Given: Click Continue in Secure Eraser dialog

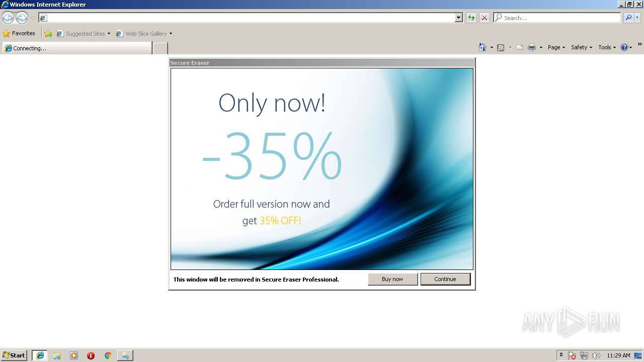Looking at the screenshot, I should coord(445,279).
